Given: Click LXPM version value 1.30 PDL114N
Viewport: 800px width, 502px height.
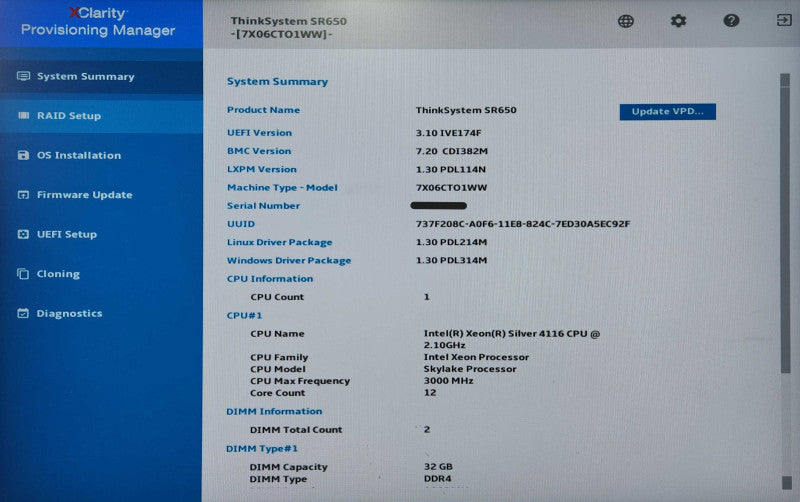Looking at the screenshot, I should (451, 169).
